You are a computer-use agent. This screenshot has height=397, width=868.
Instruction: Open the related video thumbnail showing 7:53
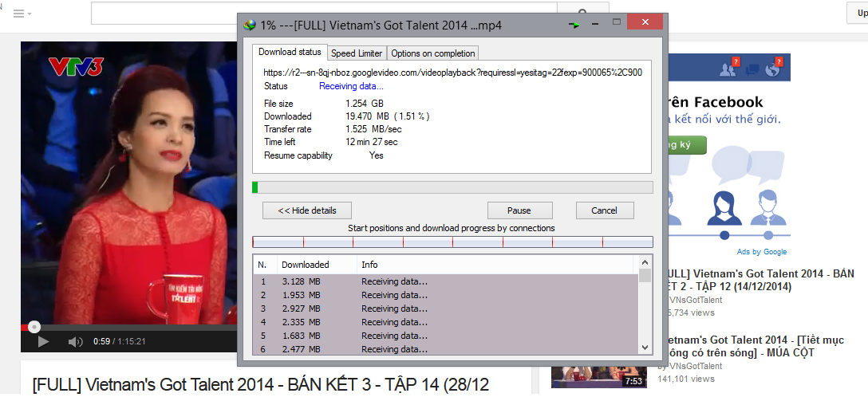[x=599, y=376]
